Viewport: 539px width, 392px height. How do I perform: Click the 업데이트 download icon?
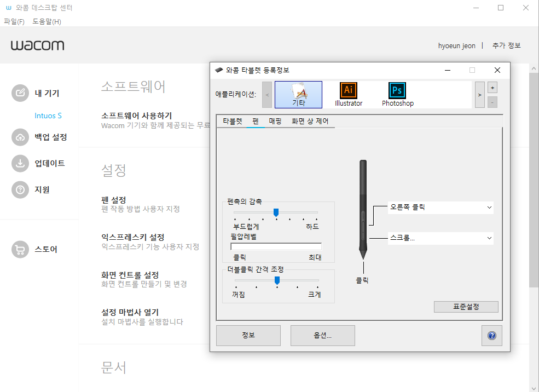click(20, 163)
